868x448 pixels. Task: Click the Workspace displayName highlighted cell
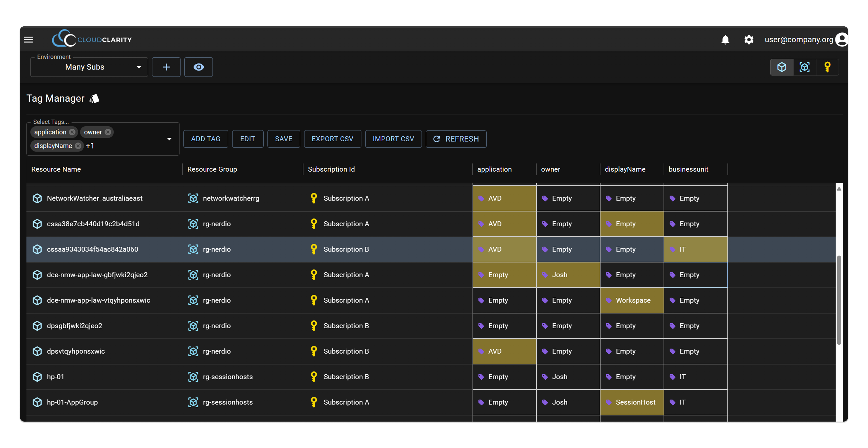point(632,300)
